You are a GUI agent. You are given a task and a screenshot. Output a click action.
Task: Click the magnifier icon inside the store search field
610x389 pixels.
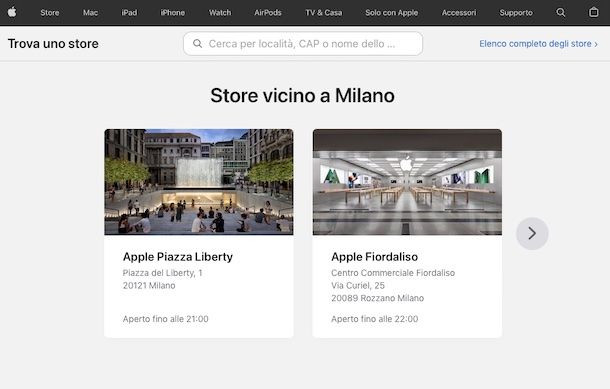[x=198, y=44]
